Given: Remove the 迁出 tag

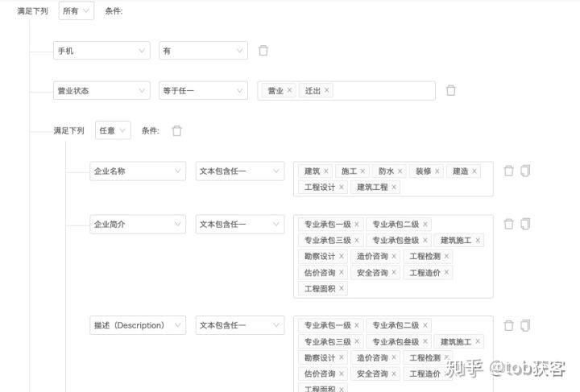Looking at the screenshot, I should (x=326, y=90).
